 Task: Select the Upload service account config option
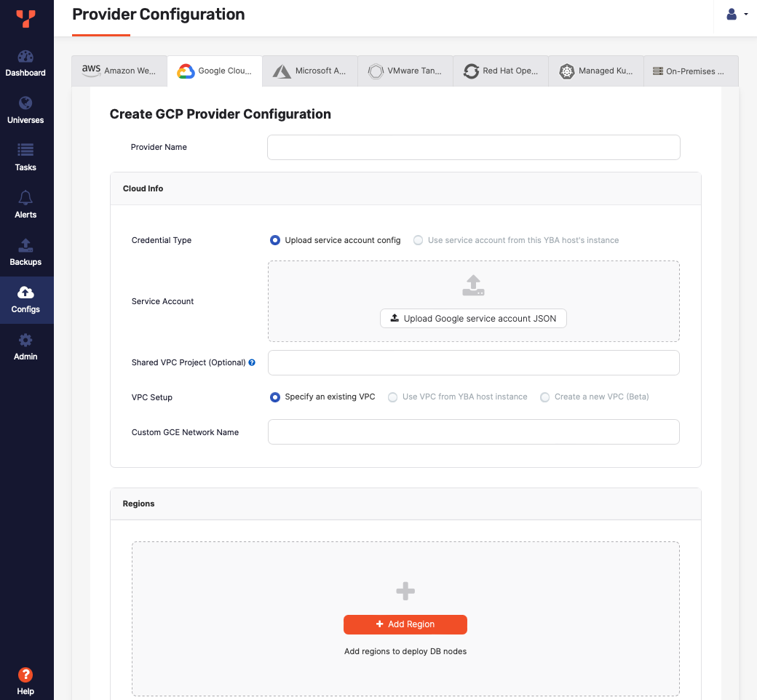[275, 240]
